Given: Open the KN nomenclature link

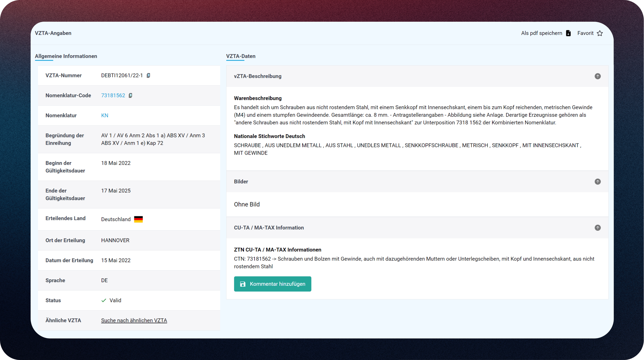Looking at the screenshot, I should [104, 115].
